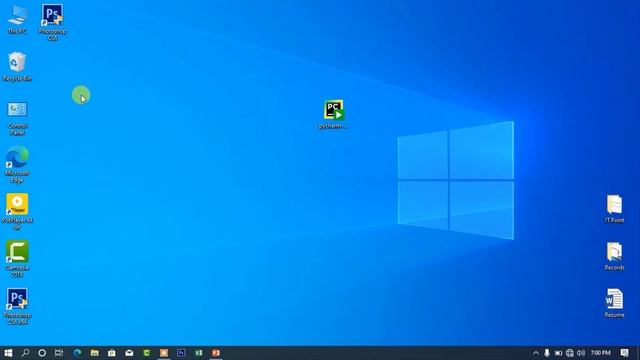This screenshot has height=360, width=640.
Task: Switch to PowerPoint on the taskbar
Action: pos(216,353)
